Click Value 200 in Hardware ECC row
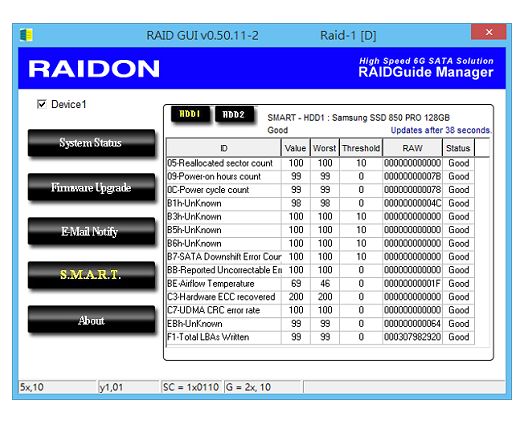Image resolution: width=532 pixels, height=427 pixels. point(296,297)
